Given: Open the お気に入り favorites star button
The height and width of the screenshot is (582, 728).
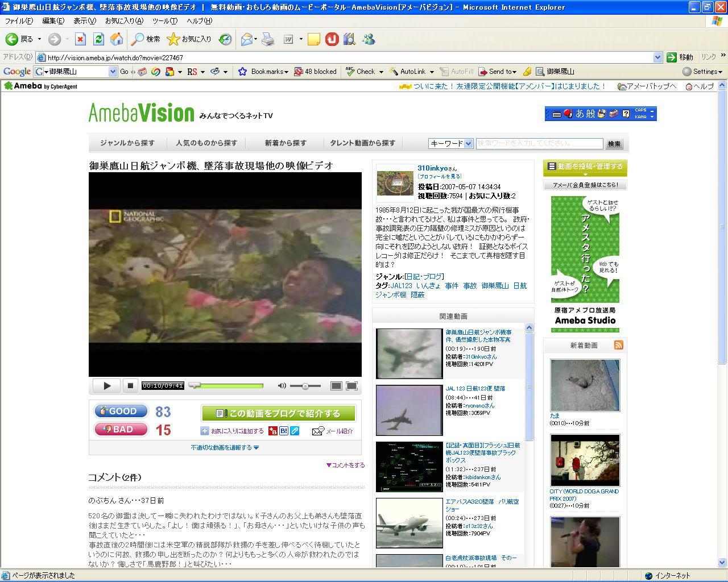Looking at the screenshot, I should coord(189,39).
